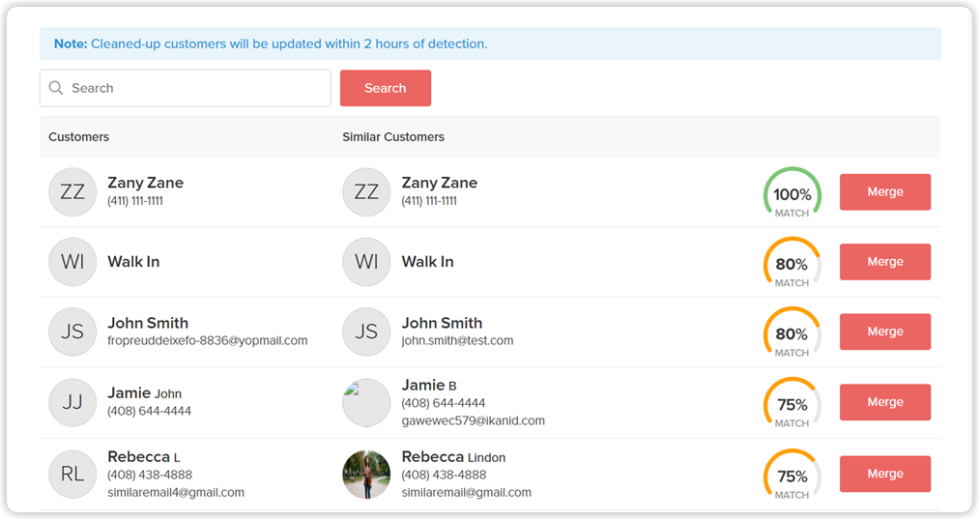Open JS avatar beside the yopmail address
980x520 pixels.
[x=72, y=332]
